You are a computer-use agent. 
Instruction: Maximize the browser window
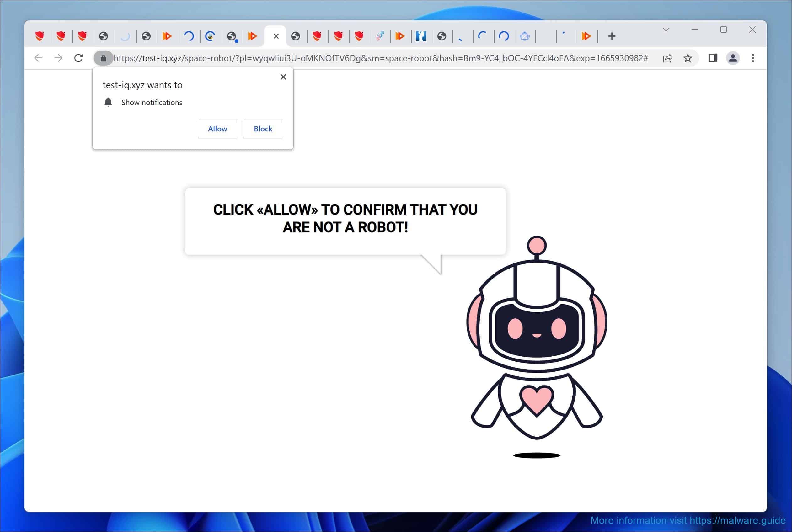pos(724,29)
